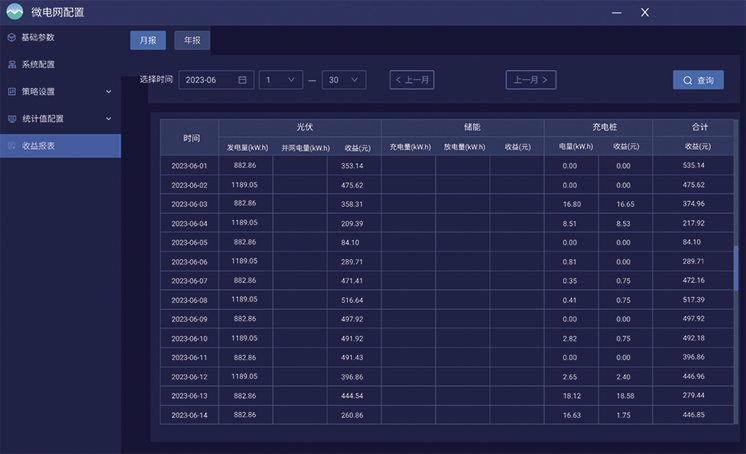Image resolution: width=746 pixels, height=454 pixels.
Task: Select the 2023-06-14 date cell
Action: coord(189,415)
